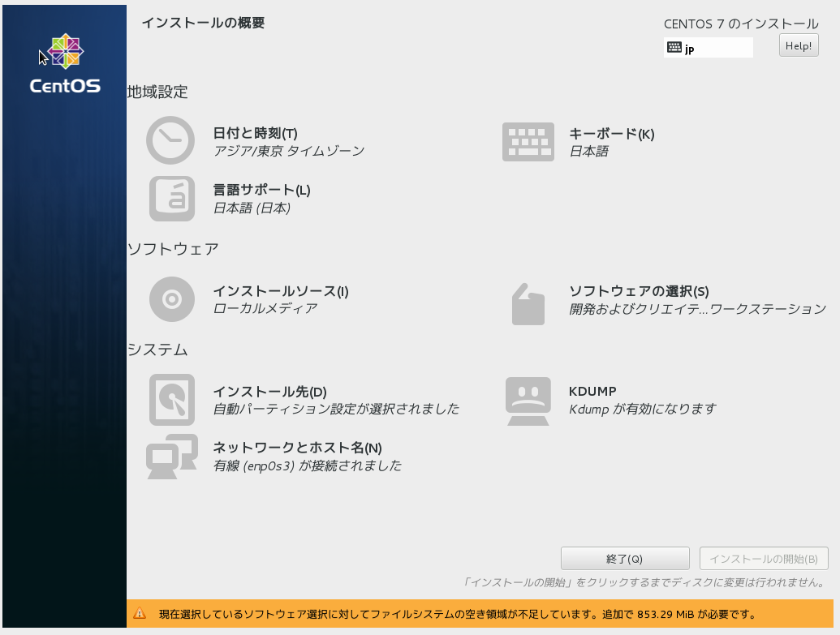The image size is (840, 635).
Task: Select the jp keyboard layout selector
Action: tap(708, 47)
